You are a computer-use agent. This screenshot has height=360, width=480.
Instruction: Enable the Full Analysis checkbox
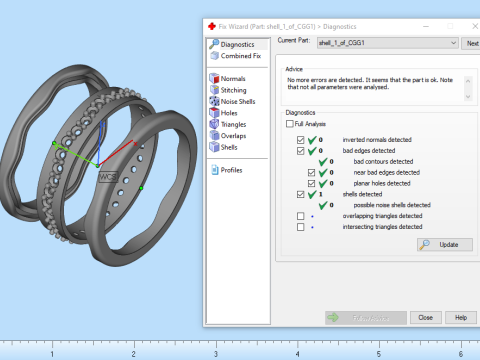click(290, 124)
